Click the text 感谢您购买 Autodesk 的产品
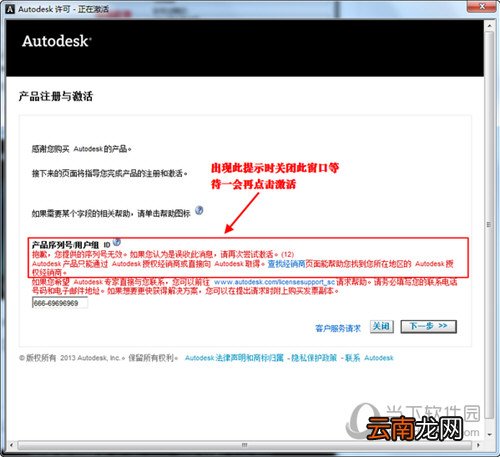The image size is (500, 457). [x=82, y=149]
